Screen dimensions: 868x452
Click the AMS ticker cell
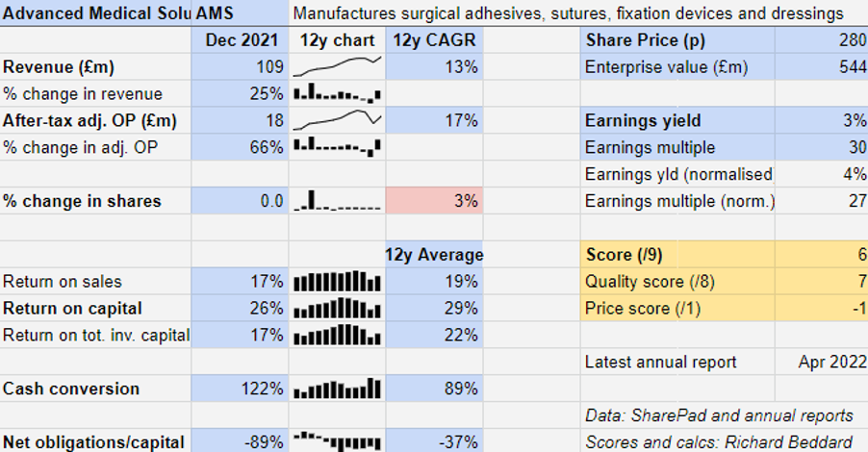coord(241,13)
